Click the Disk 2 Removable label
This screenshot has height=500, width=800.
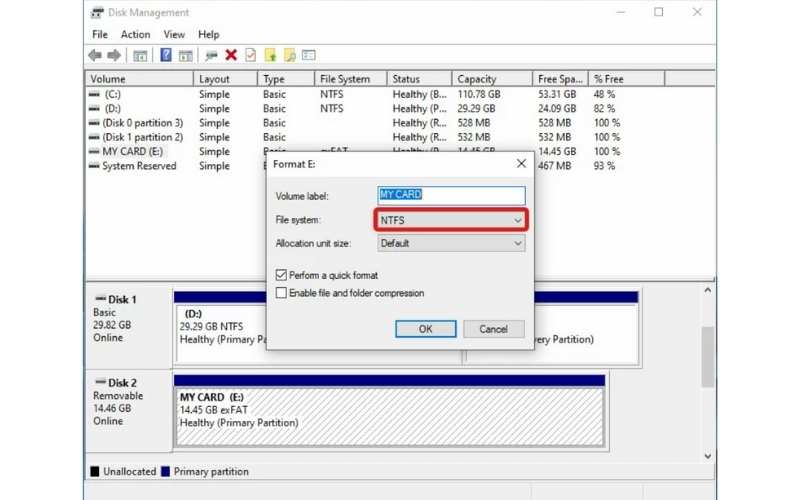coord(118,395)
